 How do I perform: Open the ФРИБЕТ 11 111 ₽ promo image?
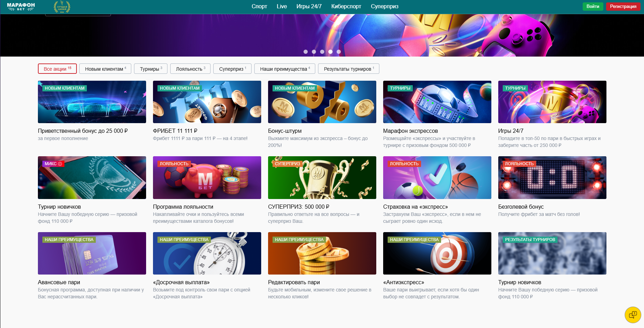click(207, 102)
